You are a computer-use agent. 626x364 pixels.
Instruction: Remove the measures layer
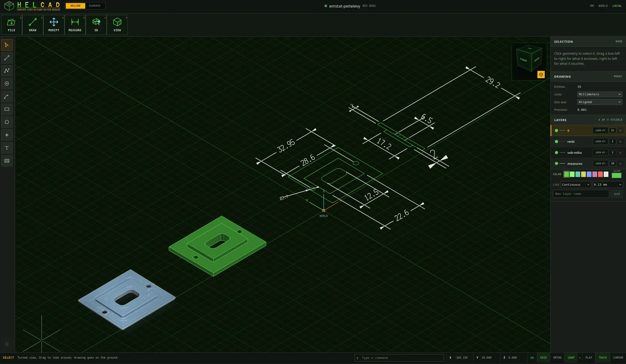tap(620, 164)
